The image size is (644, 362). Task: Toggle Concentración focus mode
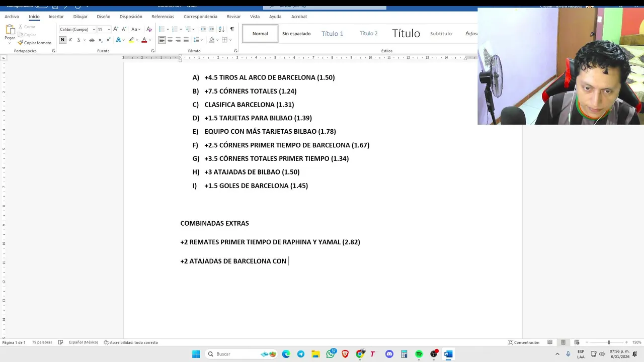coord(524,342)
